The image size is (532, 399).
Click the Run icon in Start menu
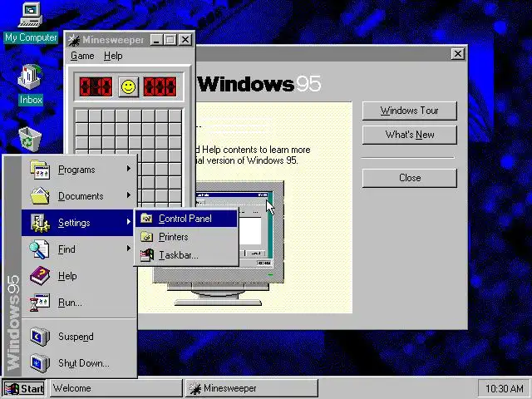point(40,303)
